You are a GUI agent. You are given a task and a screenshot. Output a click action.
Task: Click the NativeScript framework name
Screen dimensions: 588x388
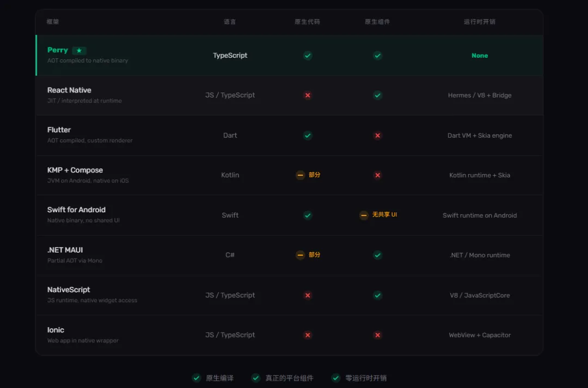coord(69,290)
